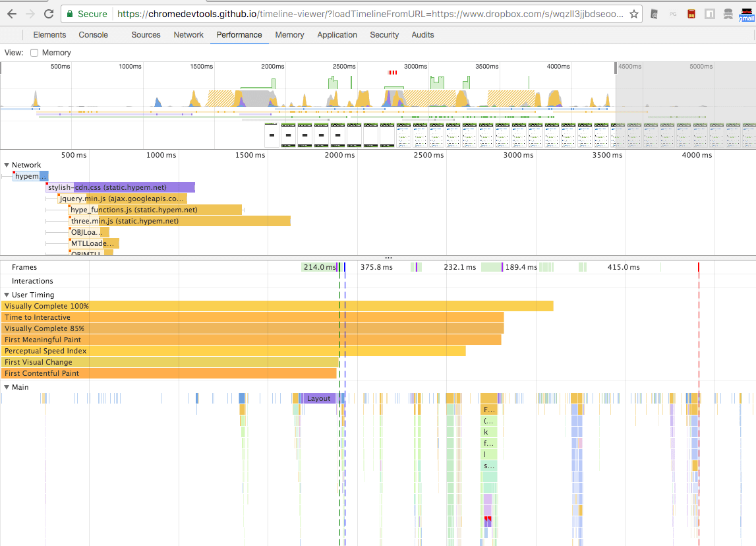
Task: Click the mustache extension icon
Action: click(x=728, y=13)
